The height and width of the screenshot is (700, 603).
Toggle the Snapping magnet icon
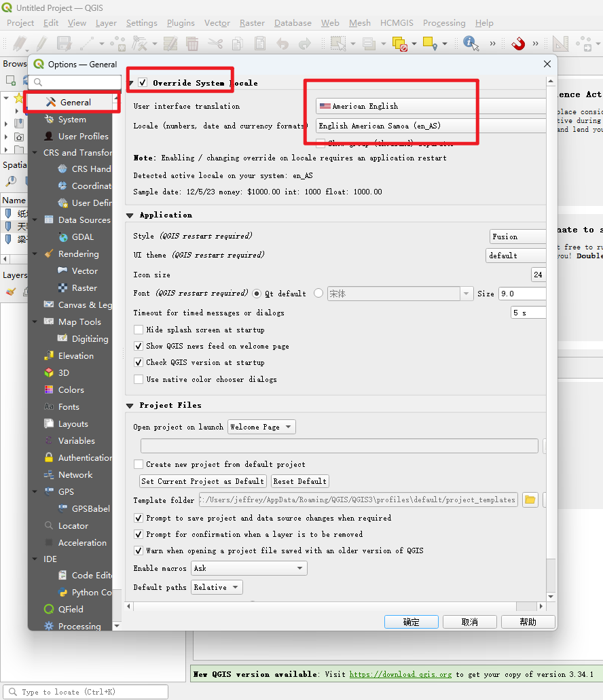518,43
